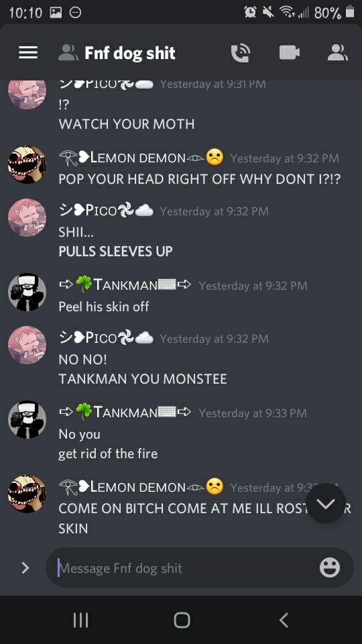
Task: Show the group members list
Action: coord(337,52)
